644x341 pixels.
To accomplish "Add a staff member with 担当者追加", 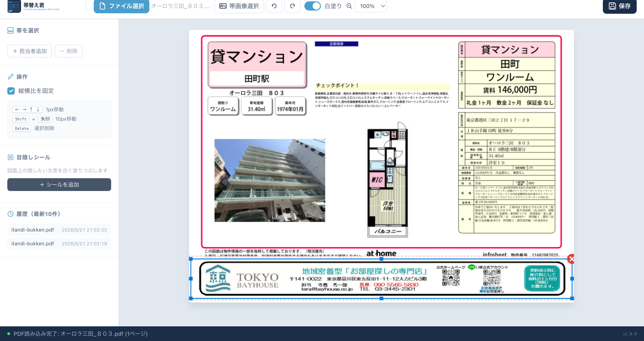I will (x=30, y=51).
